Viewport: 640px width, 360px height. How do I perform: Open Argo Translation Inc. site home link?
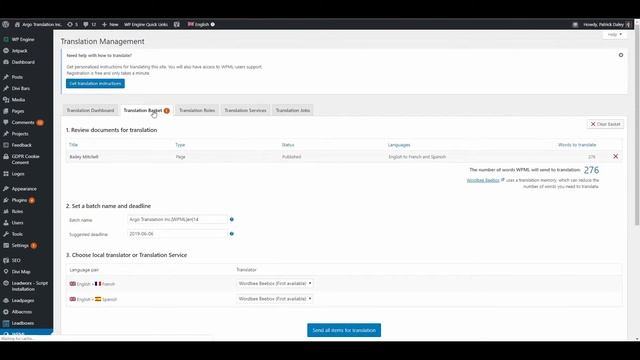pos(38,24)
